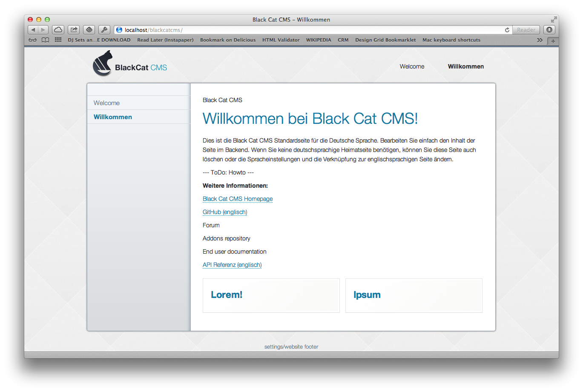Open the Read Later (Instapaper) bookmark

pos(165,40)
